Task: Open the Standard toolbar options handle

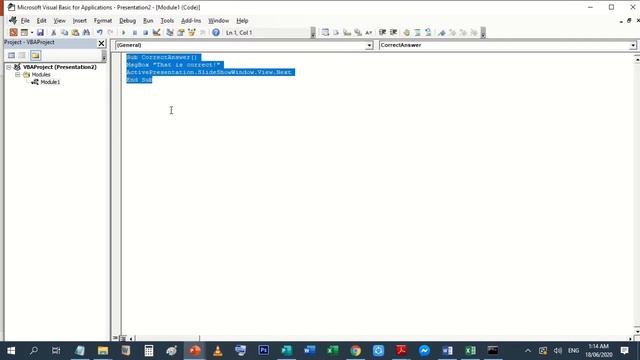Action: (313, 33)
